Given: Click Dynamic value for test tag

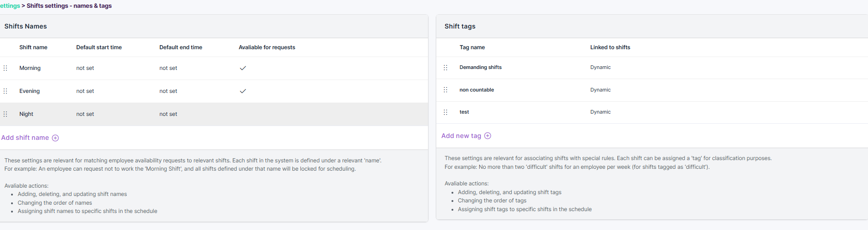Looking at the screenshot, I should (600, 112).
